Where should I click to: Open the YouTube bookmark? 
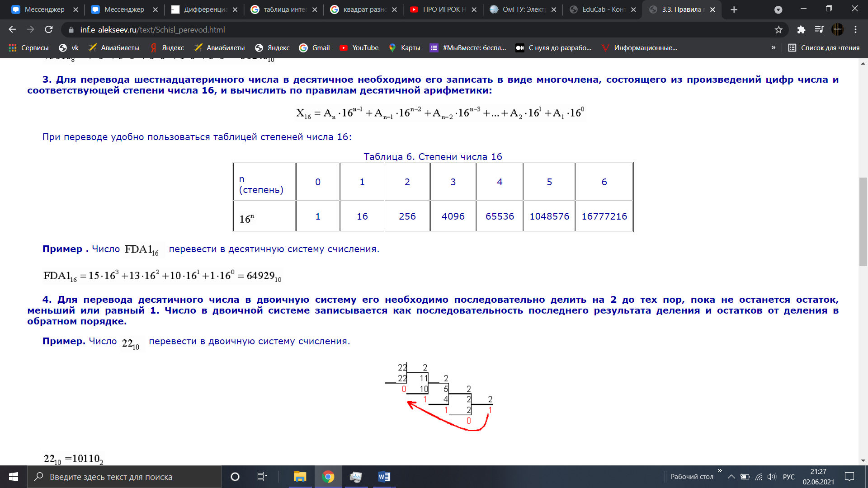pos(359,47)
